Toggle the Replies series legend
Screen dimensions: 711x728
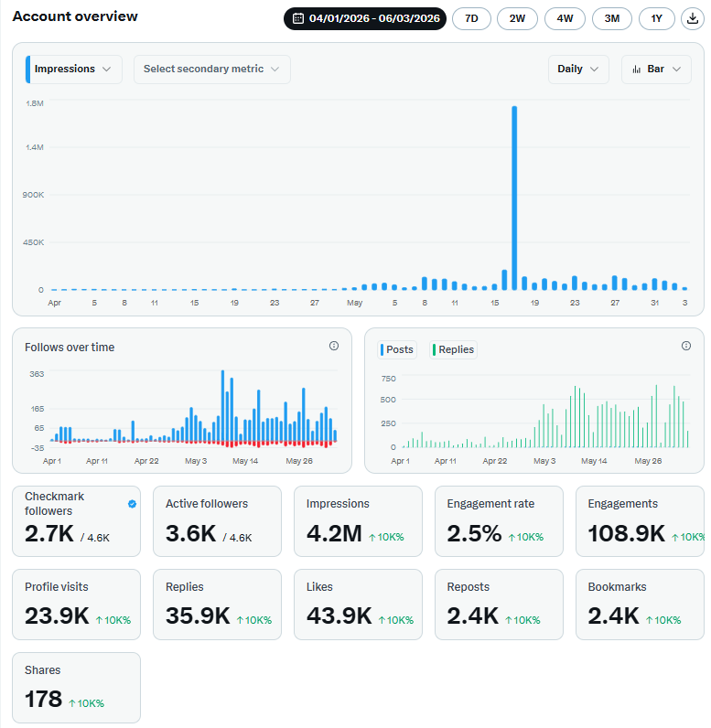tap(453, 349)
